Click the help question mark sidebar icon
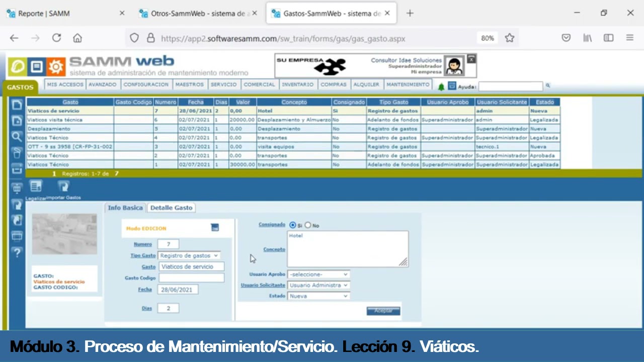644x362 pixels. (17, 252)
